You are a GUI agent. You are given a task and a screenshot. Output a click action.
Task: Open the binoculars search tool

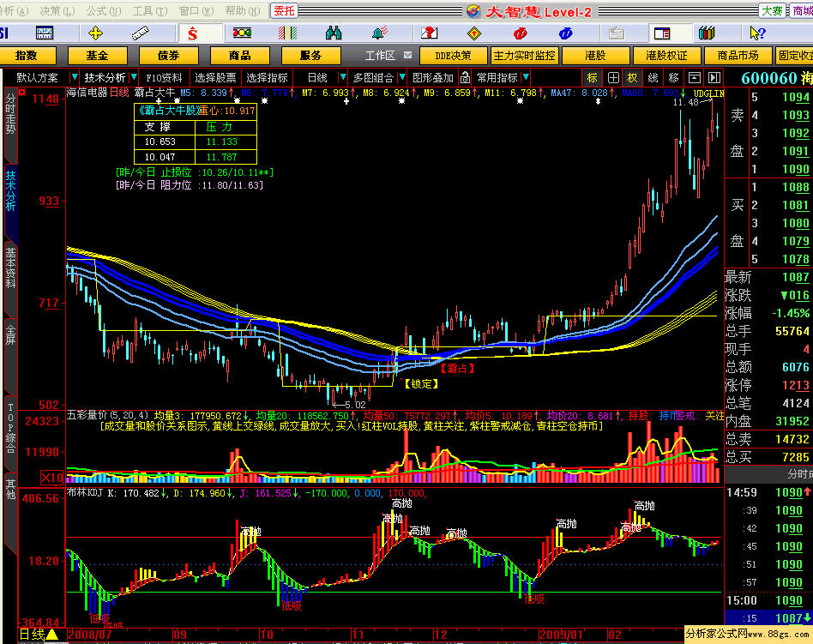point(334,33)
